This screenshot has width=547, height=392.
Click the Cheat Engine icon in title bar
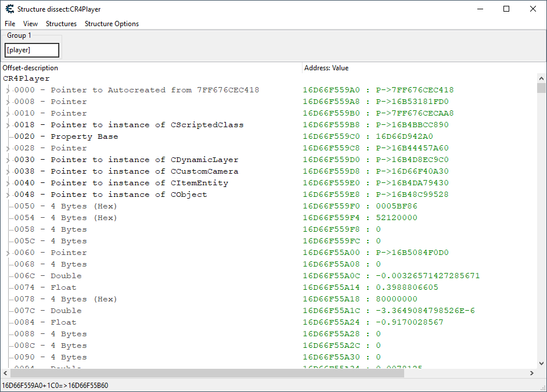tap(9, 9)
